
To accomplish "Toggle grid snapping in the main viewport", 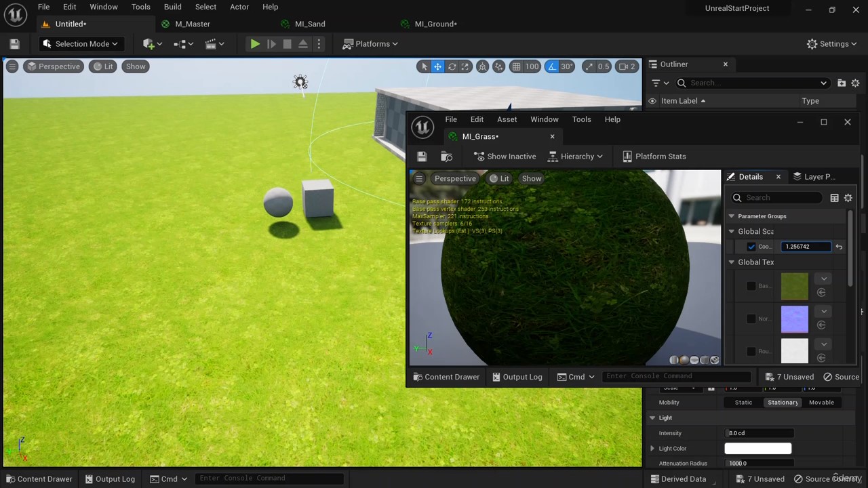I will tap(517, 66).
